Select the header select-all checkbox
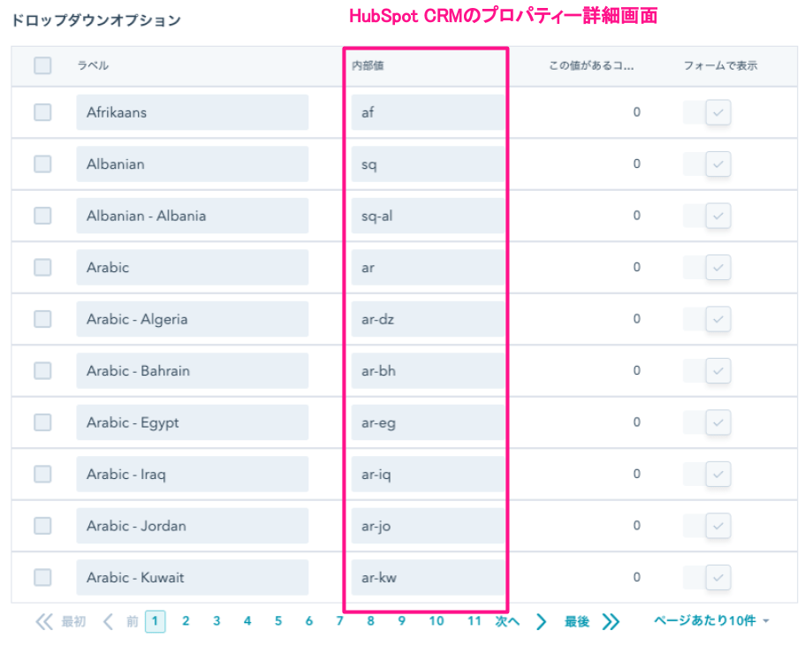The height and width of the screenshot is (646, 812). pos(42,65)
